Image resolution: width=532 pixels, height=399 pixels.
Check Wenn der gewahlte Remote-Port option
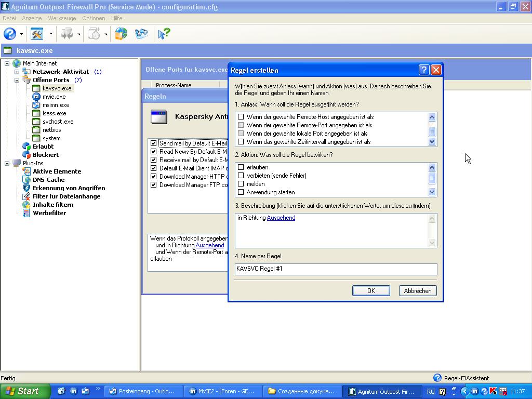click(x=241, y=125)
